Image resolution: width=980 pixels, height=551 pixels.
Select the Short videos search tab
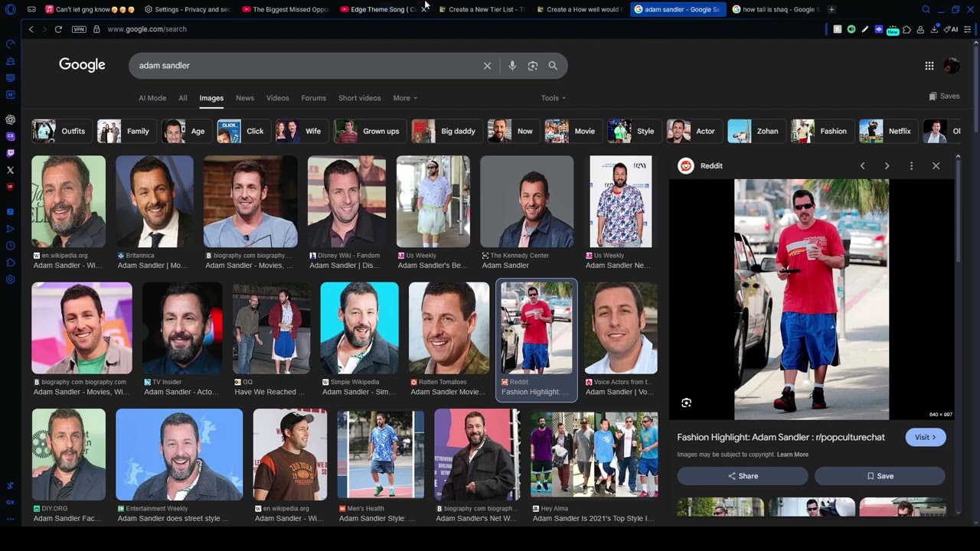360,98
